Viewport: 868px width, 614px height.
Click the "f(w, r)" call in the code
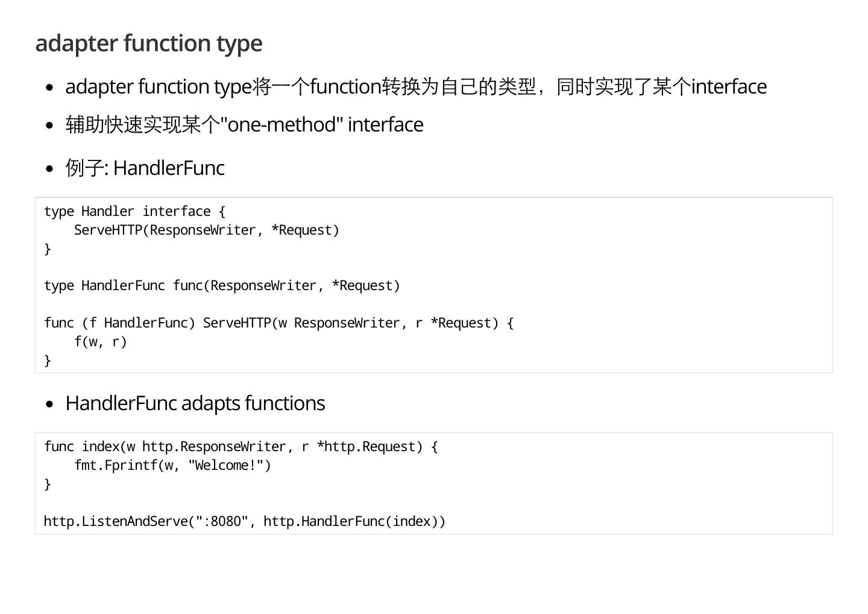100,342
